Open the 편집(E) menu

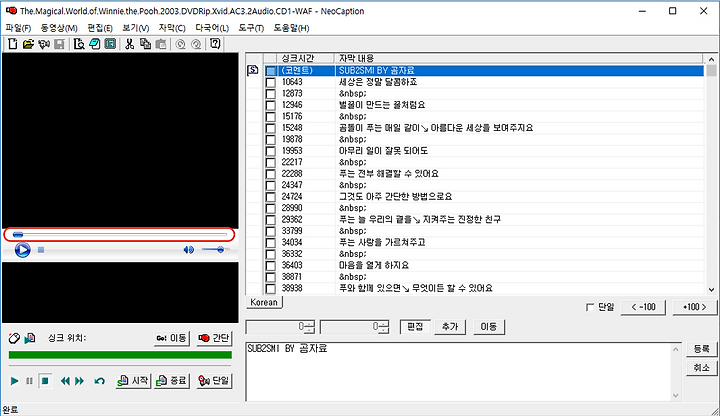click(x=100, y=28)
